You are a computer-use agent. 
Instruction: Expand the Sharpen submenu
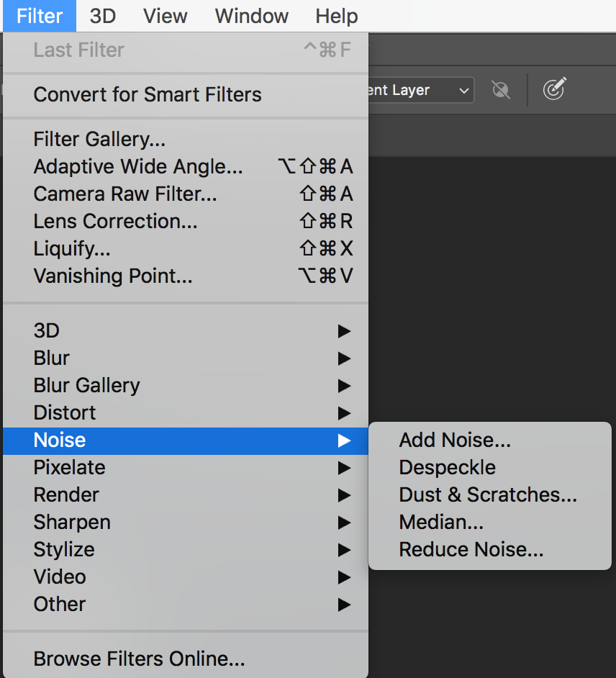tap(186, 523)
